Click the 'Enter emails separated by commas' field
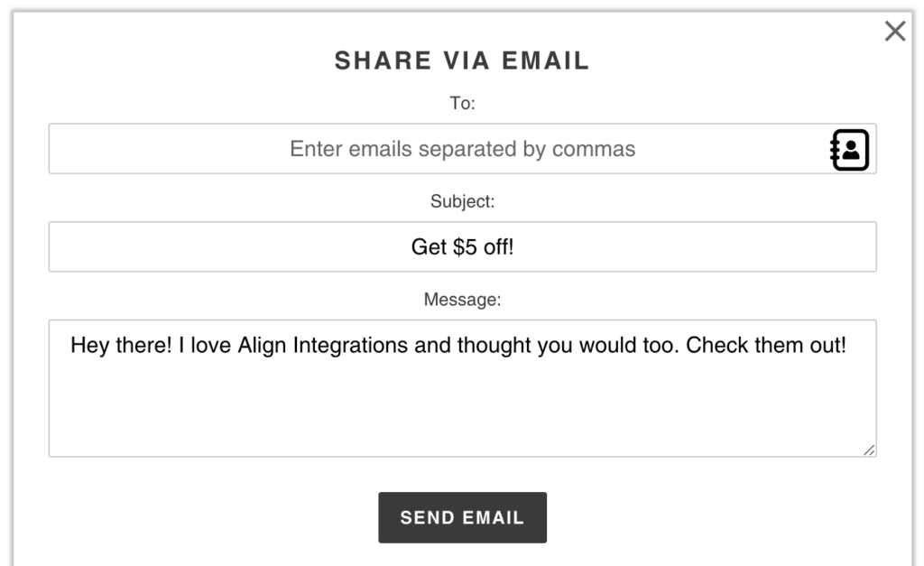The height and width of the screenshot is (566, 924). point(463,149)
